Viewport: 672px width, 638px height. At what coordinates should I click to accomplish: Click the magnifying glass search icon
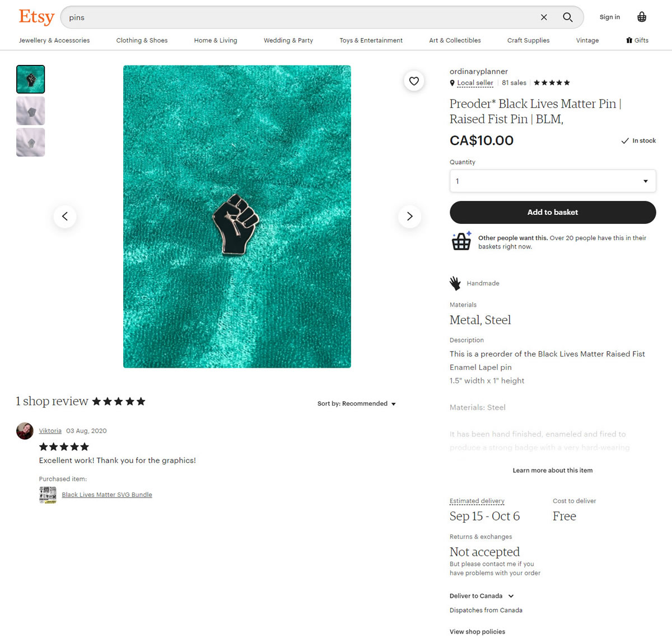pyautogui.click(x=567, y=17)
